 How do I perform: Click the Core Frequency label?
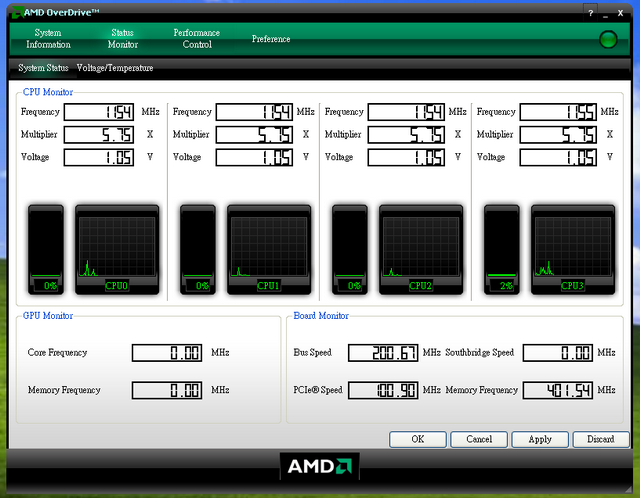[x=57, y=352]
